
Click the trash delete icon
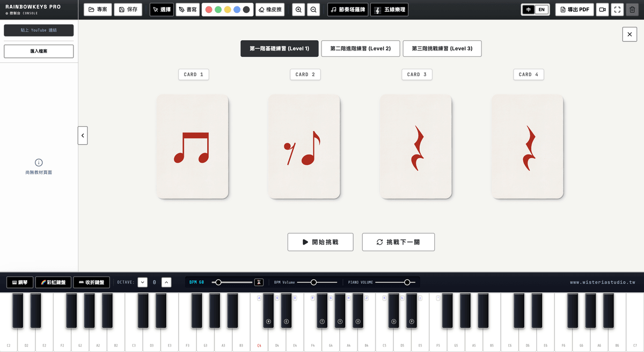(632, 10)
